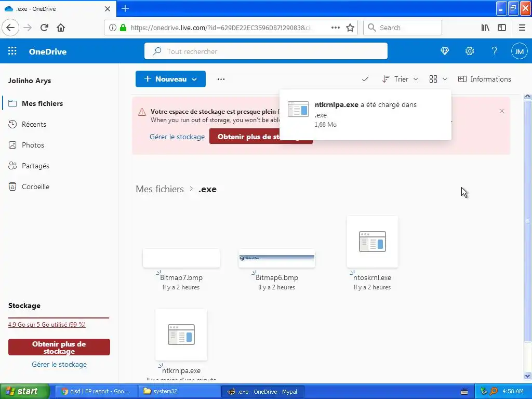
Task: Open the Bitmap7.bmp thumbnail
Action: pyautogui.click(x=181, y=258)
